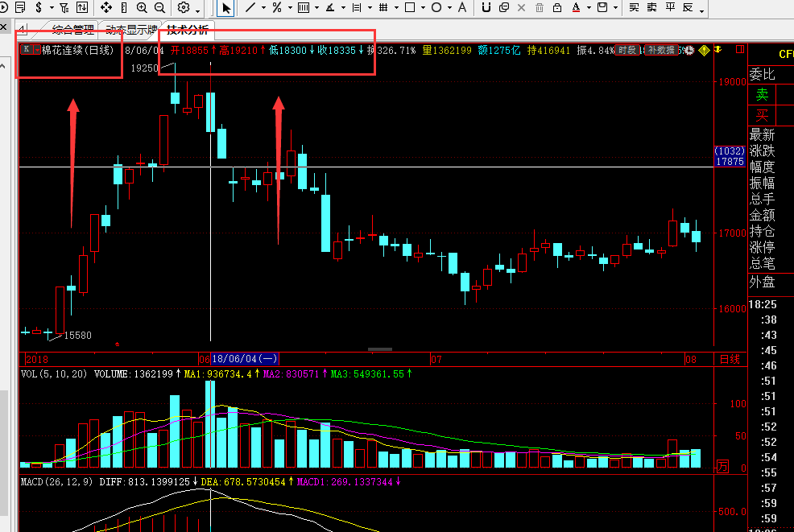794x532 pixels.
Task: Expand the circle tool dropdown arrow
Action: pyautogui.click(x=449, y=8)
